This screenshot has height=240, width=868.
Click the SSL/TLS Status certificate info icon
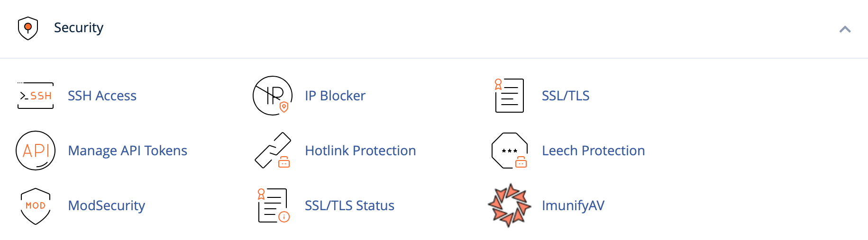[x=273, y=205]
